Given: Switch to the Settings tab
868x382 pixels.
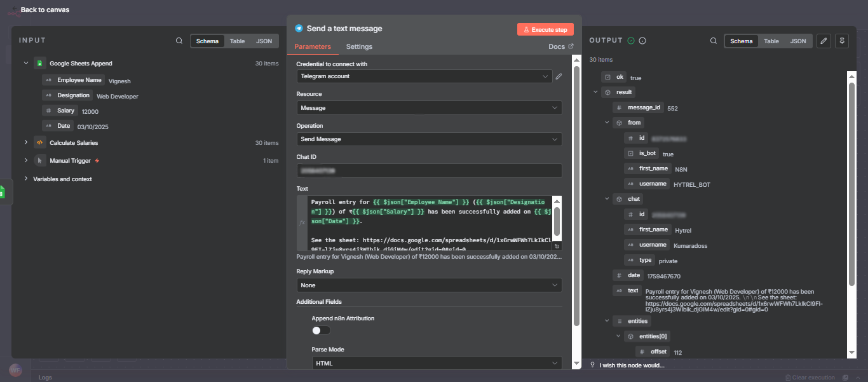Looking at the screenshot, I should coord(359,46).
